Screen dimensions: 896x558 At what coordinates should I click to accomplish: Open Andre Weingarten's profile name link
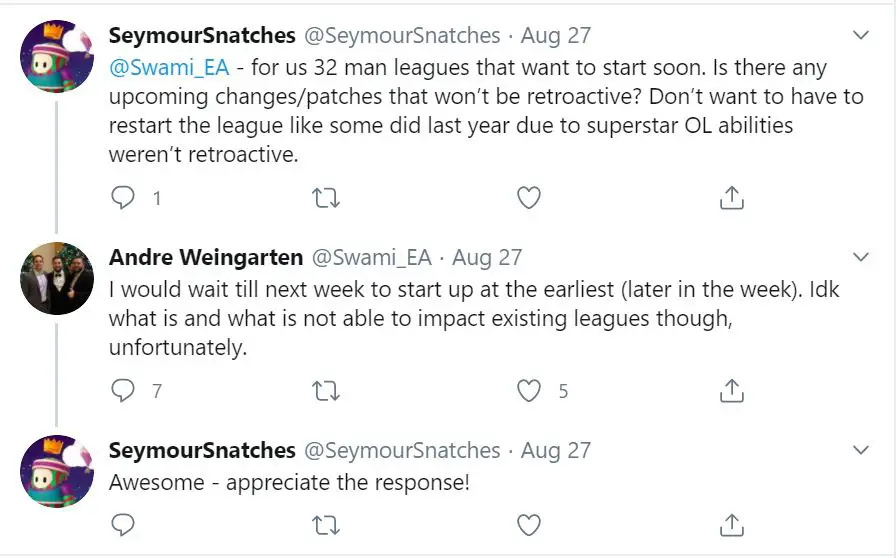206,257
